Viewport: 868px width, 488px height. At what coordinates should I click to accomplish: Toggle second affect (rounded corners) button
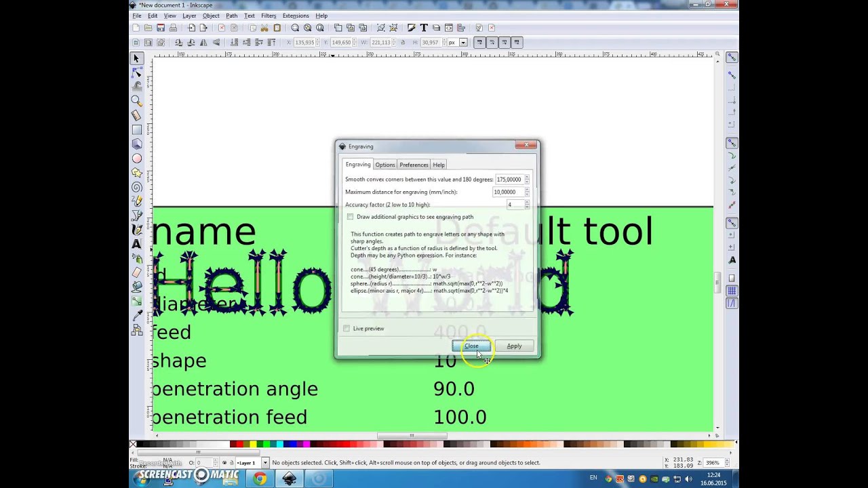(x=491, y=42)
